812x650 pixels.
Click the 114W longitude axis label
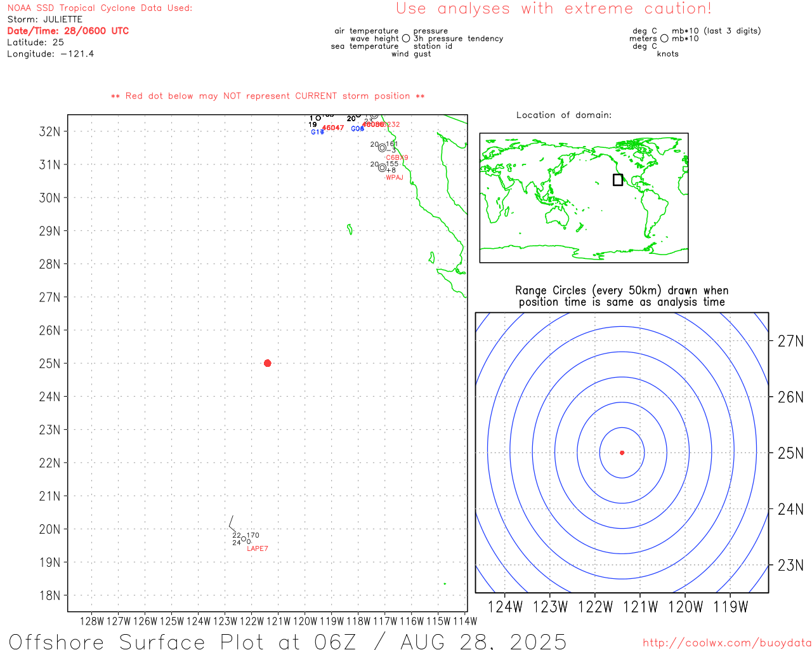[465, 621]
